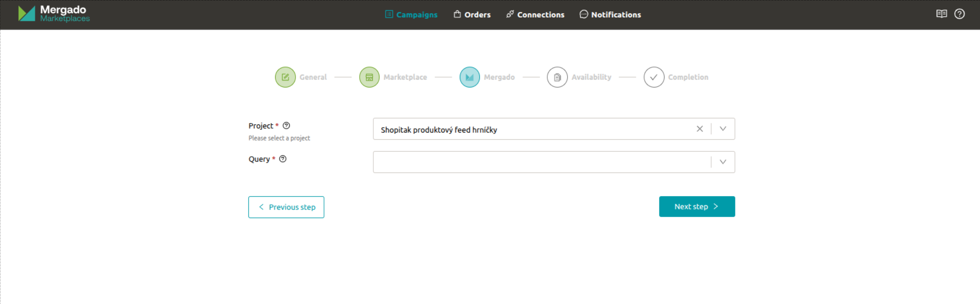The image size is (980, 304).
Task: Open the Campaigns menu item
Action: (411, 15)
